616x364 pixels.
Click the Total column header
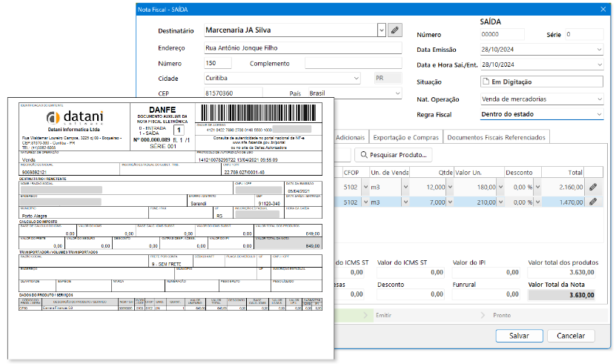tap(563, 172)
